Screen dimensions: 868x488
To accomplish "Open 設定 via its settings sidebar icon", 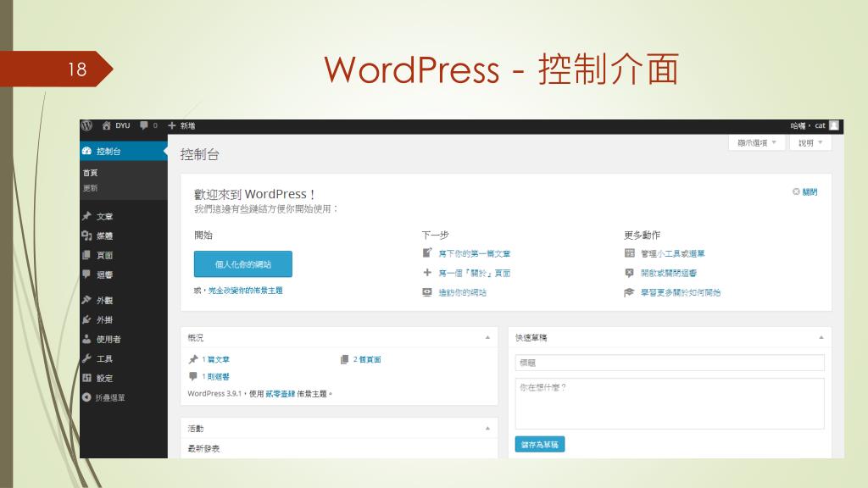I will [86, 378].
